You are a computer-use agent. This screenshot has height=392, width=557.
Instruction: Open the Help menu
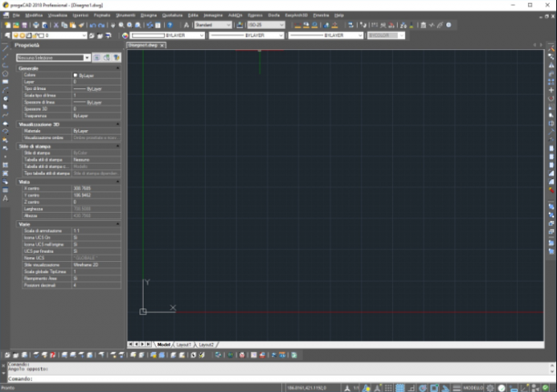(339, 15)
